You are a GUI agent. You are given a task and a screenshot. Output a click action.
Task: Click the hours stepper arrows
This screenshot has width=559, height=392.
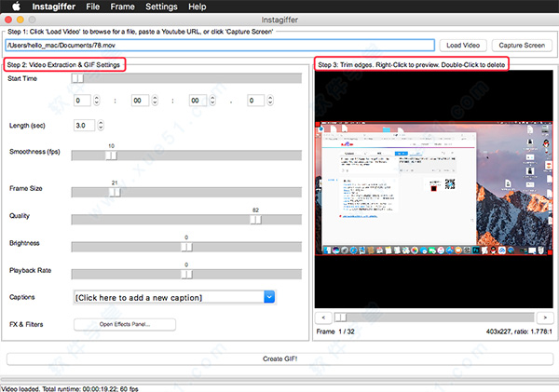click(x=97, y=101)
